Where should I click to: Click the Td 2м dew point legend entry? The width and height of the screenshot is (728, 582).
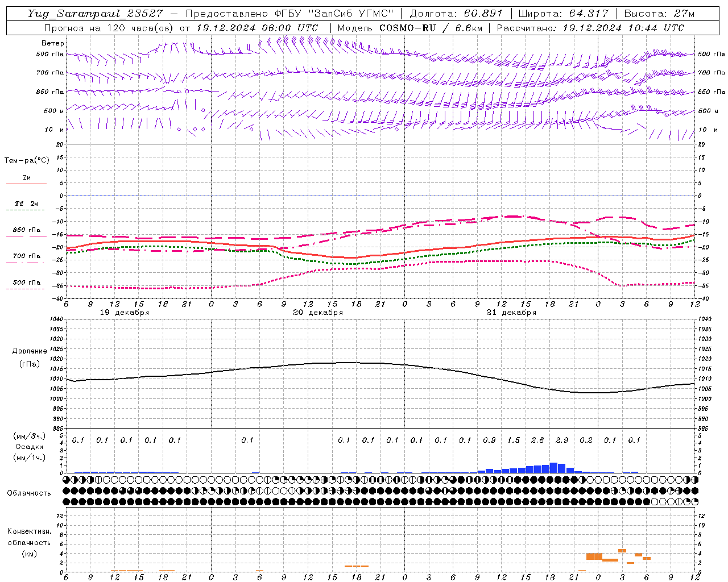click(x=27, y=203)
